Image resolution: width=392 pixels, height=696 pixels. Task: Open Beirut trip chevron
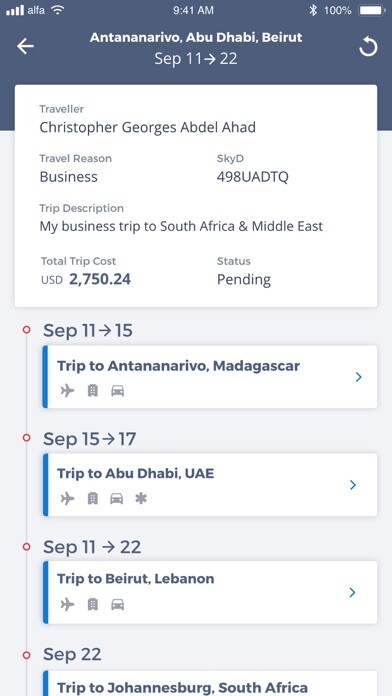(x=352, y=593)
